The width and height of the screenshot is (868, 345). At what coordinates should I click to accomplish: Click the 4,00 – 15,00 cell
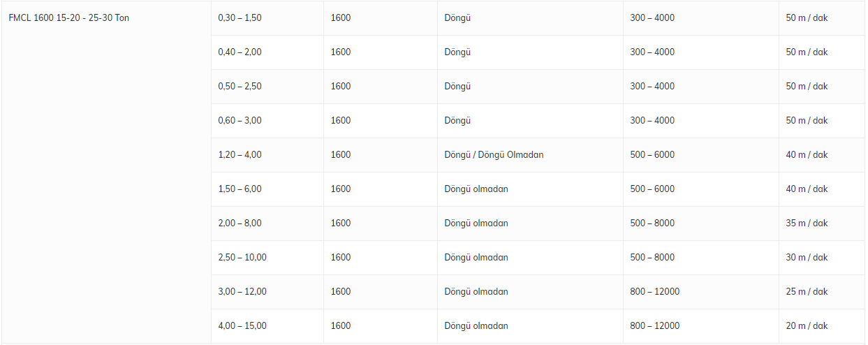[242, 326]
